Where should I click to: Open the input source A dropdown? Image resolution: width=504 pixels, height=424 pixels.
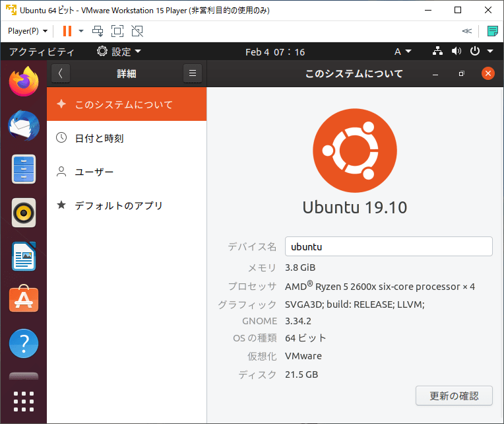(403, 52)
